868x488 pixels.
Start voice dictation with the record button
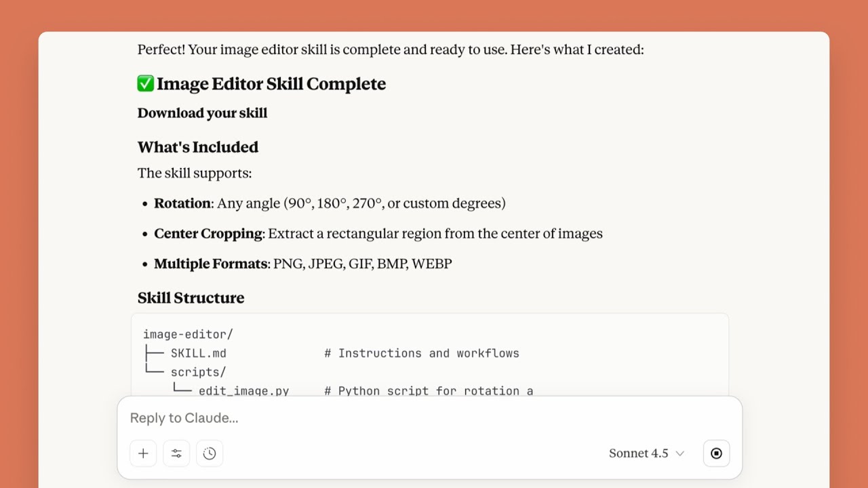click(x=716, y=453)
